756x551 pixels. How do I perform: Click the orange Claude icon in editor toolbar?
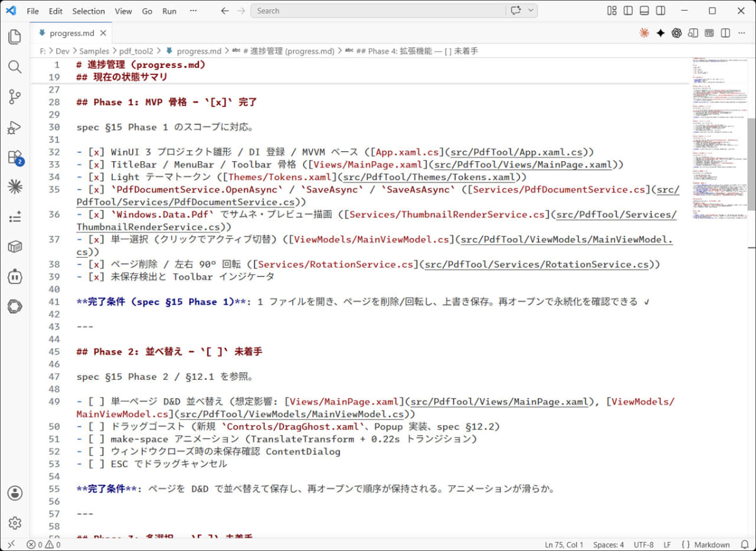(644, 33)
